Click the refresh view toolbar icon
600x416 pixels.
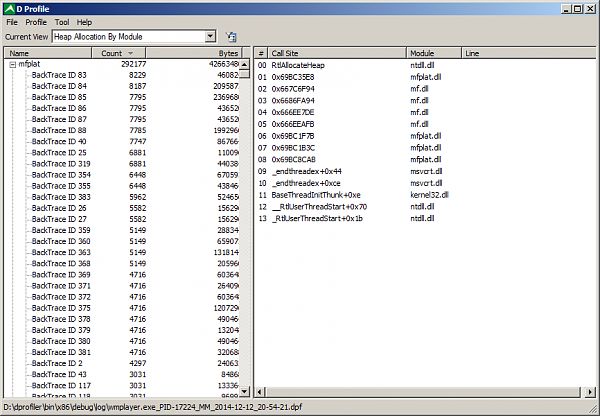tap(231, 37)
